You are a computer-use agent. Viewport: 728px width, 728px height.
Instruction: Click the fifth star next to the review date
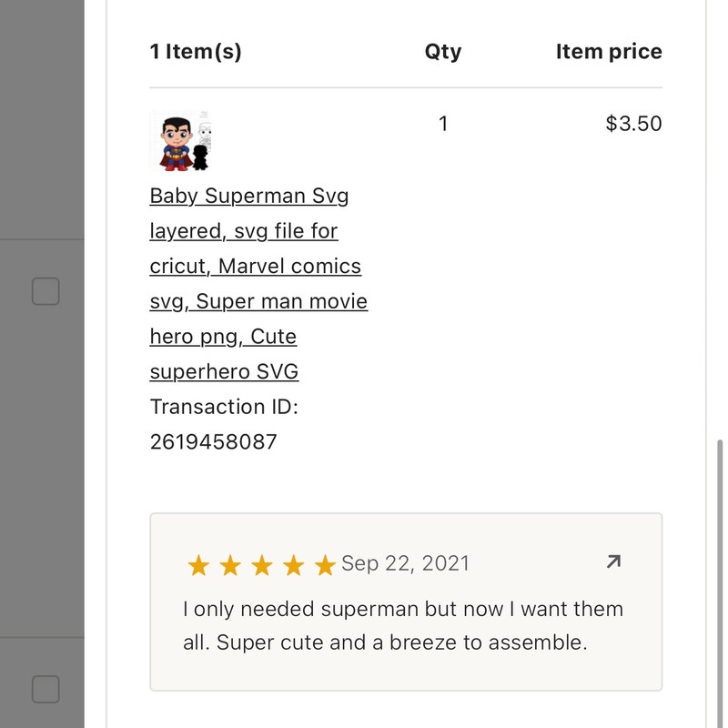tap(326, 566)
